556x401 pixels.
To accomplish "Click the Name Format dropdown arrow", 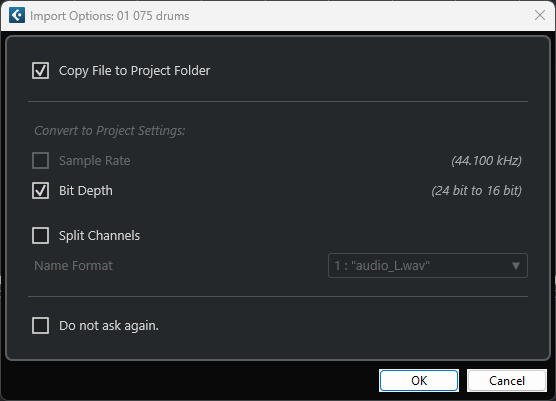I will (516, 266).
